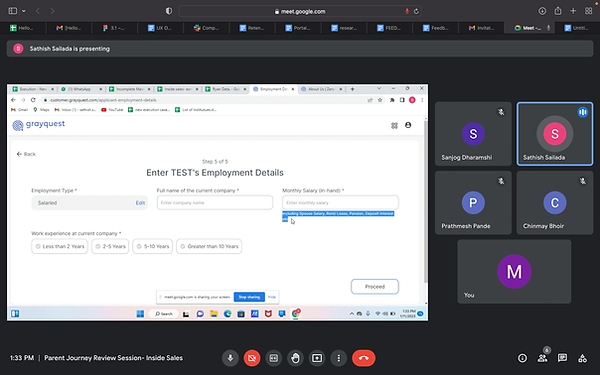
Task: Click Back link in grayquest form
Action: (26, 154)
